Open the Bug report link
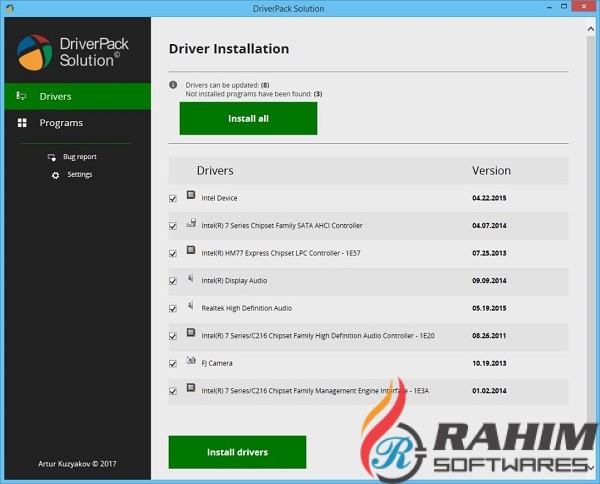This screenshot has height=484, width=600. pos(79,157)
